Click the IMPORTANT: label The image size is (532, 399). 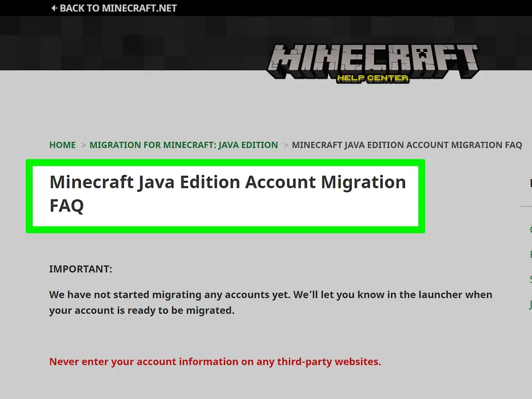[81, 269]
